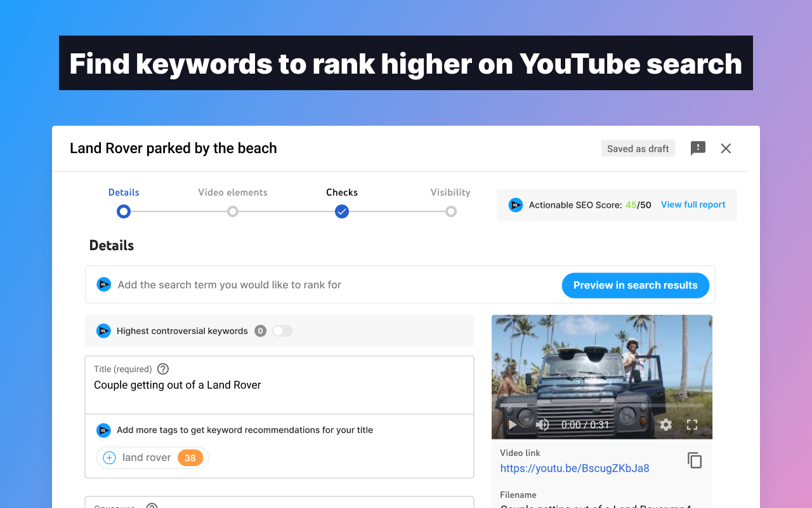This screenshot has width=812, height=508.
Task: Enter fullscreen on the video preview
Action: coord(692,425)
